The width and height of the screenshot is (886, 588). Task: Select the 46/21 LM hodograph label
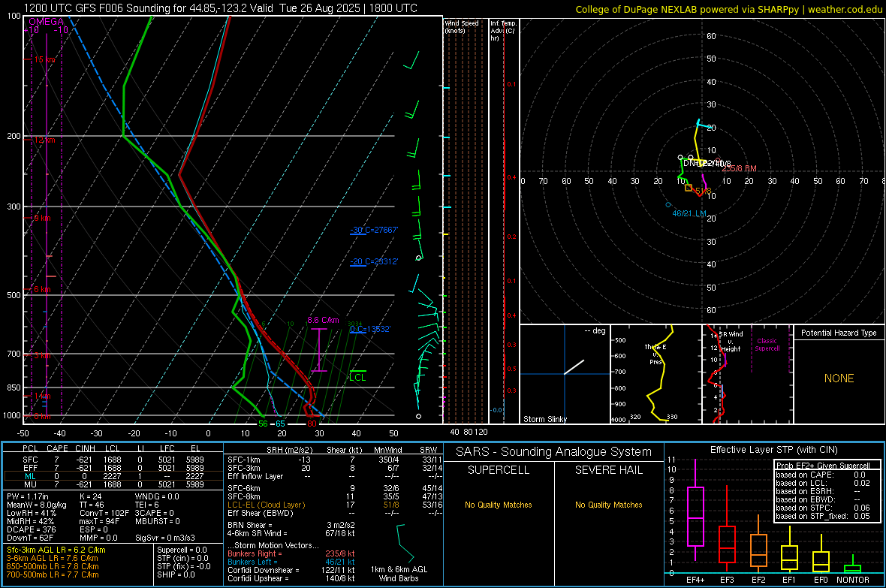(x=689, y=213)
